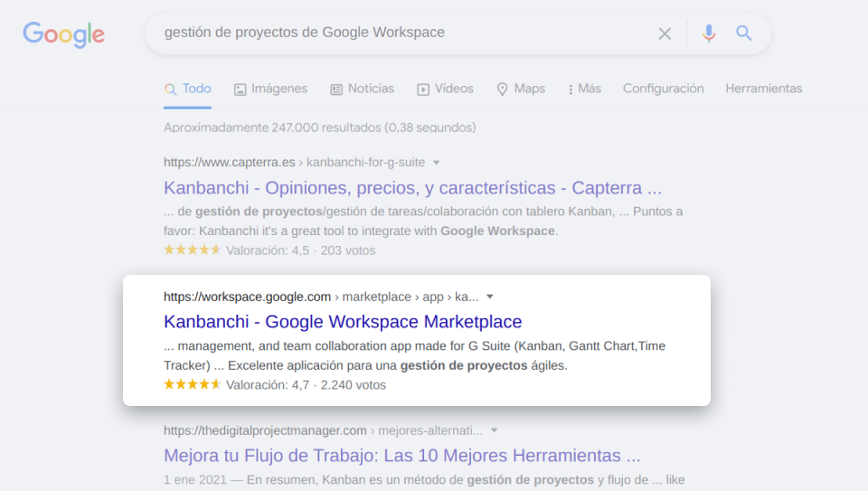Image resolution: width=868 pixels, height=491 pixels.
Task: Open Configuración options
Action: (x=663, y=89)
